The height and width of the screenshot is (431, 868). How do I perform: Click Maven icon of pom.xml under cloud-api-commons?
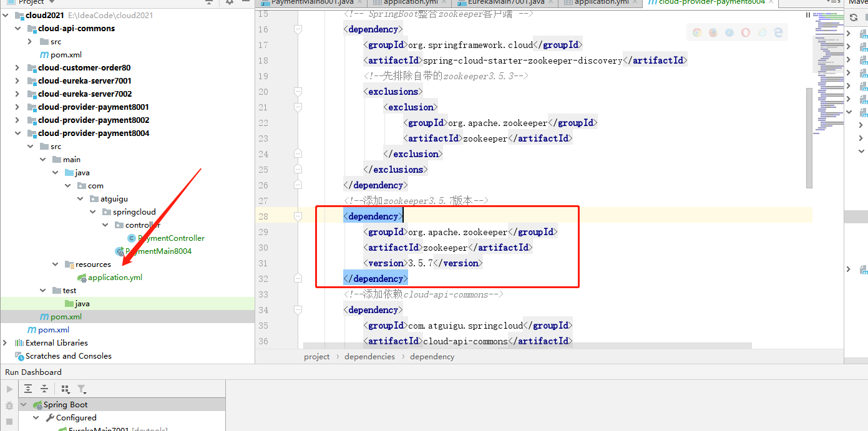(x=44, y=55)
